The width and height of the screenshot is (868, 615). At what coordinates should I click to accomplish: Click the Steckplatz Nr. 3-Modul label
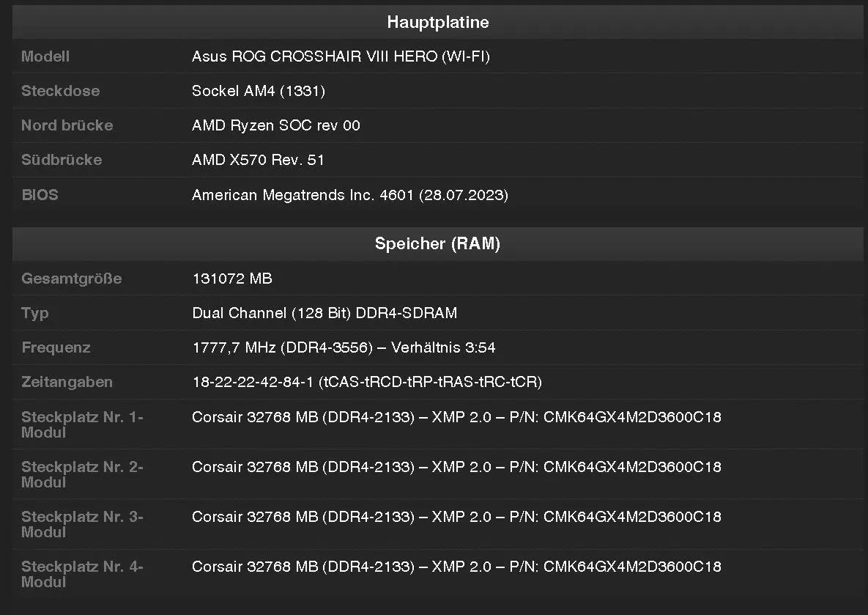coord(82,524)
